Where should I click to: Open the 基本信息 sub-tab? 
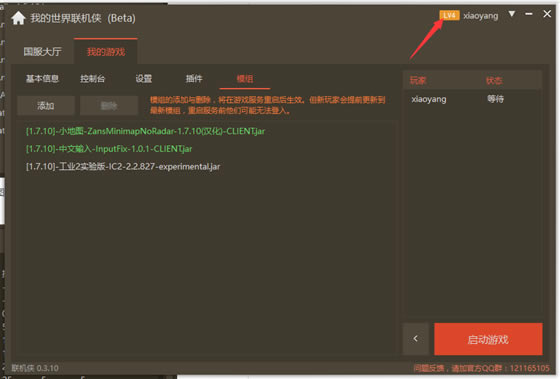[42, 79]
